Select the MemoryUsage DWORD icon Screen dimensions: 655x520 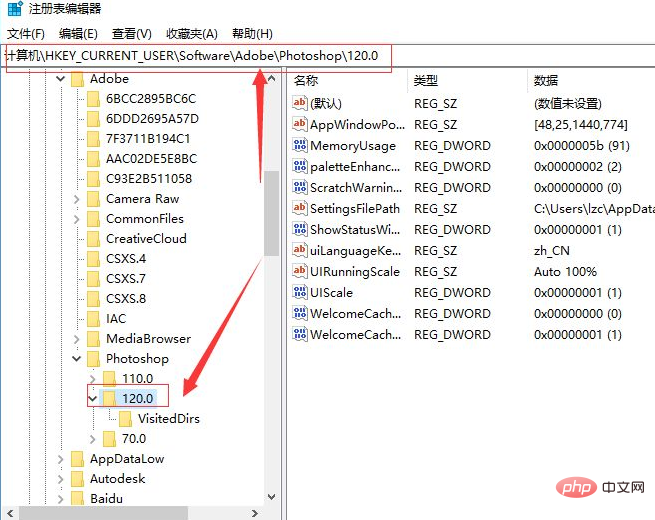click(300, 145)
